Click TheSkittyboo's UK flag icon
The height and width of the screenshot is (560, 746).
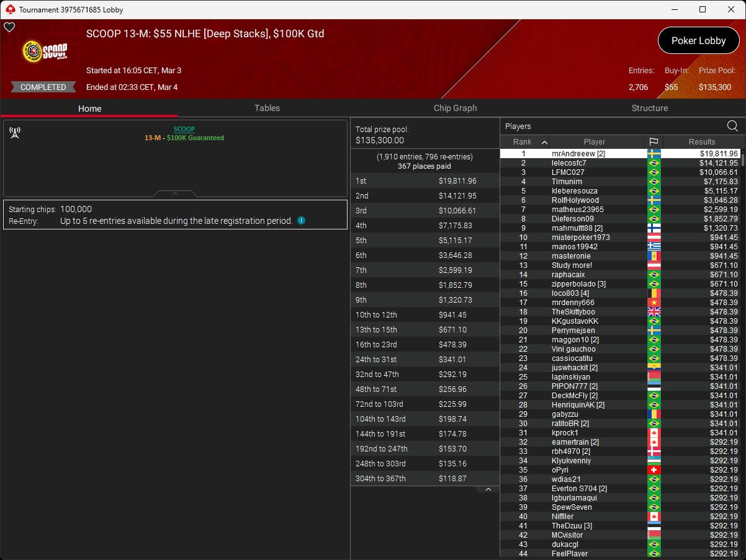click(654, 312)
